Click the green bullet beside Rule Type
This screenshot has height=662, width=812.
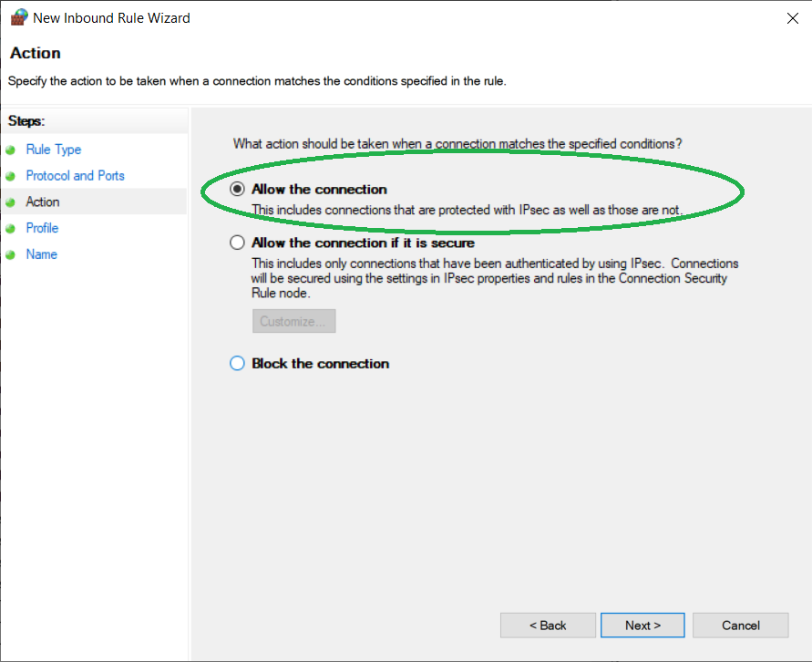tap(10, 150)
